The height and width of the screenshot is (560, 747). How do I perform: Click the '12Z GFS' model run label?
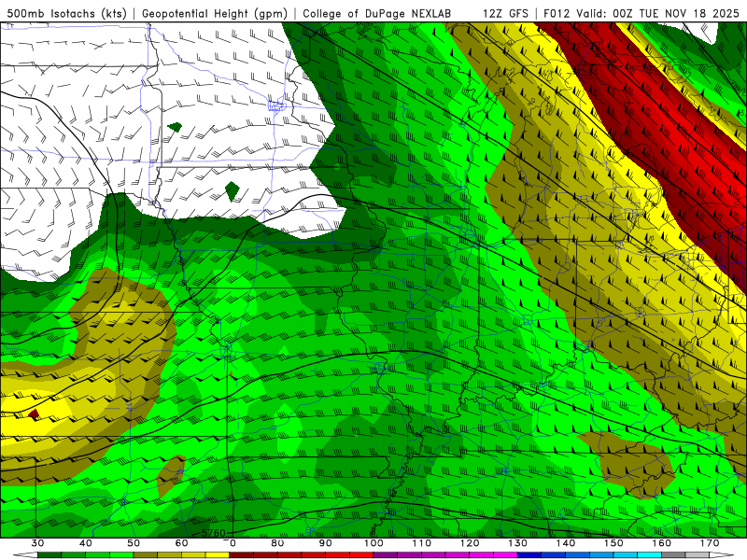tap(505, 13)
